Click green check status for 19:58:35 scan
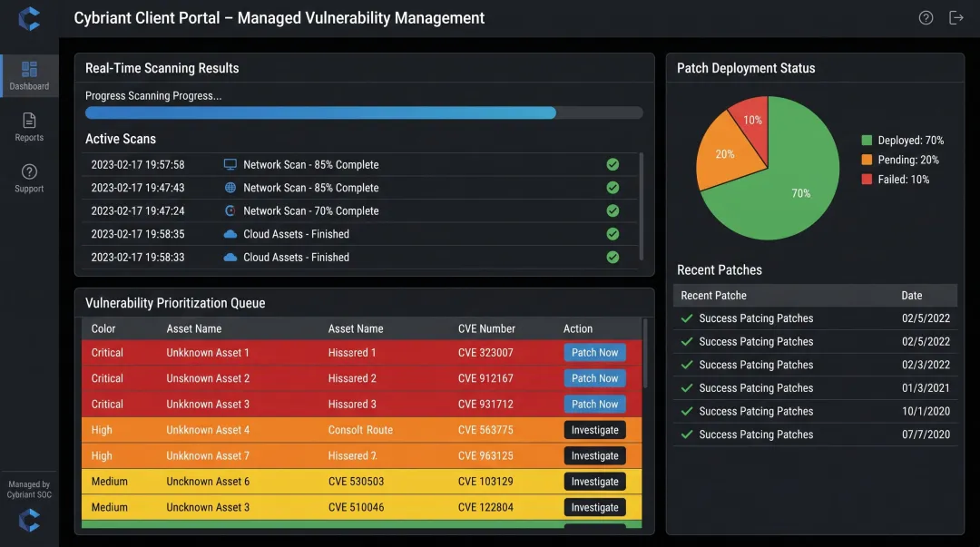This screenshot has width=980, height=547. 612,234
